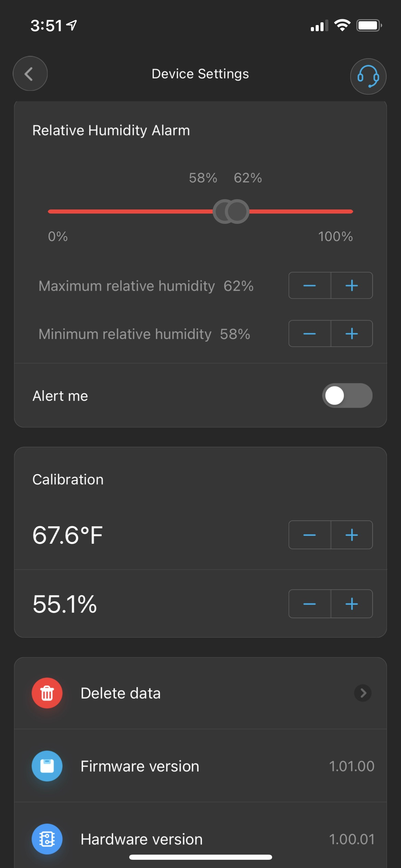Viewport: 401px width, 868px height.
Task: Select the Firmware version row
Action: [200, 766]
